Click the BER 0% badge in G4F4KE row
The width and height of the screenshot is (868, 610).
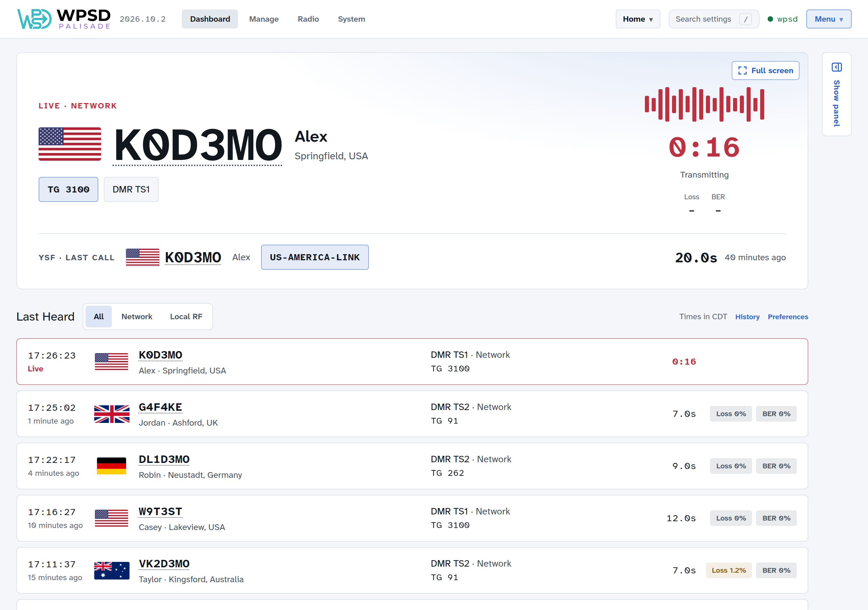[776, 414]
